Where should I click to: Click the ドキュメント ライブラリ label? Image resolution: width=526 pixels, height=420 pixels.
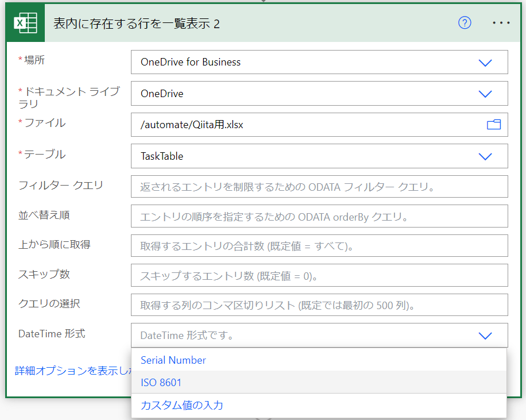tap(69, 97)
